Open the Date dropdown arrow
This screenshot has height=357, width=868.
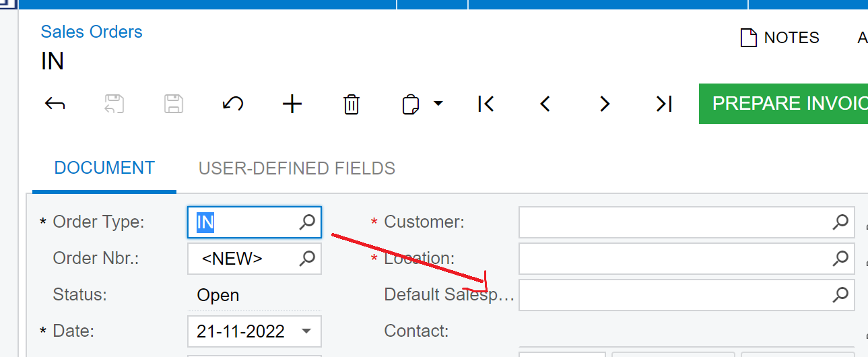(x=306, y=331)
